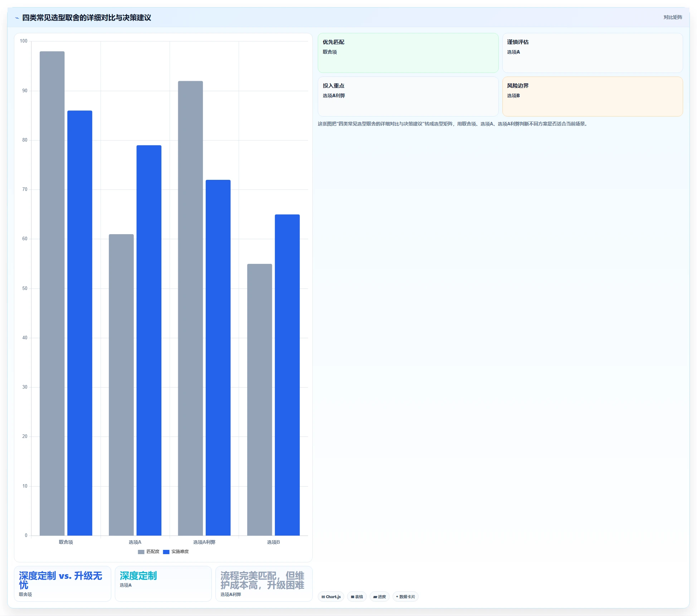Click the 对比矩阵 label in the header
697x616 pixels.
click(x=673, y=17)
